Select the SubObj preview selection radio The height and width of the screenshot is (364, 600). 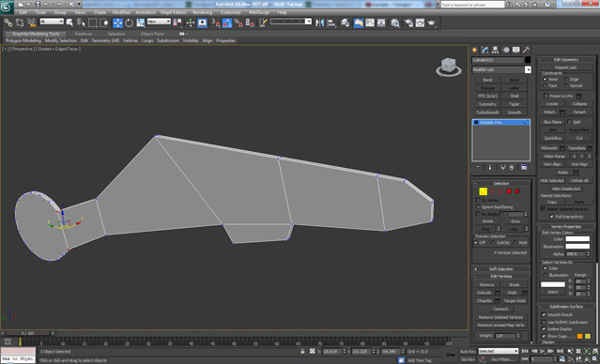[493, 243]
